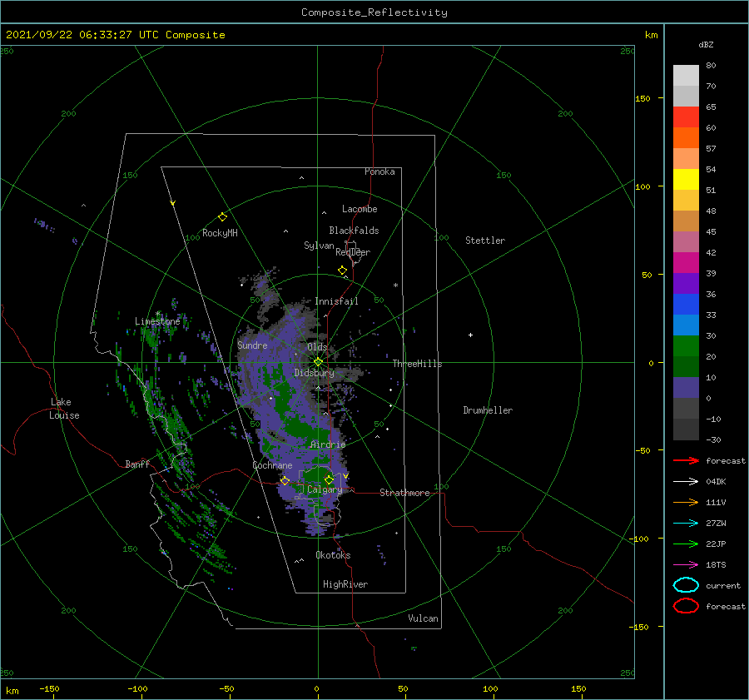Click the red forecast arrow in legend
The height and width of the screenshot is (700, 749).
click(686, 460)
